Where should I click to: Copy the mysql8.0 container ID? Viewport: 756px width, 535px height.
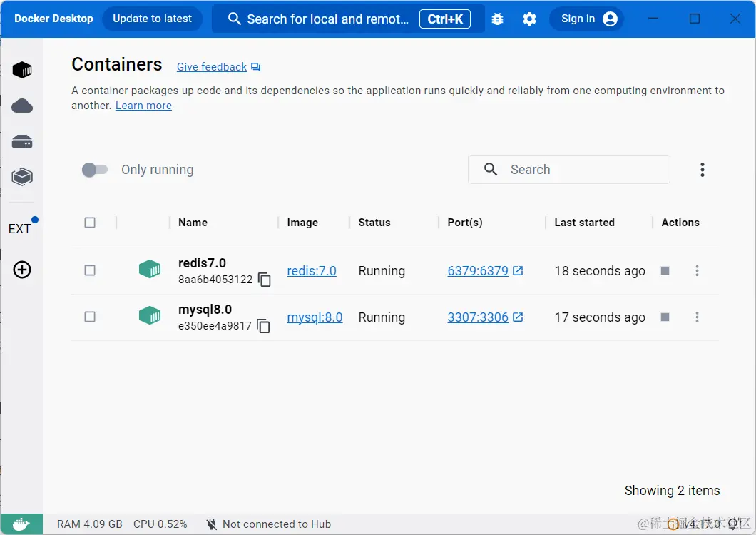[263, 325]
